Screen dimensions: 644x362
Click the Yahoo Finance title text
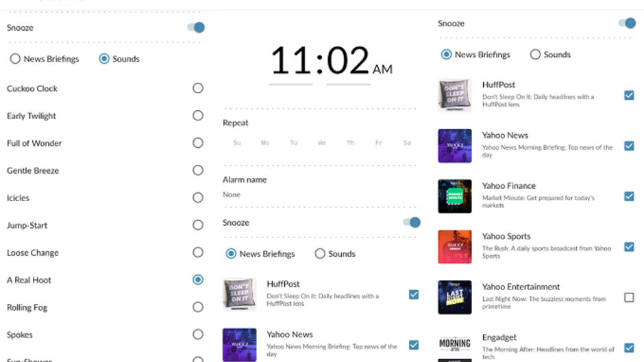pyautogui.click(x=509, y=186)
